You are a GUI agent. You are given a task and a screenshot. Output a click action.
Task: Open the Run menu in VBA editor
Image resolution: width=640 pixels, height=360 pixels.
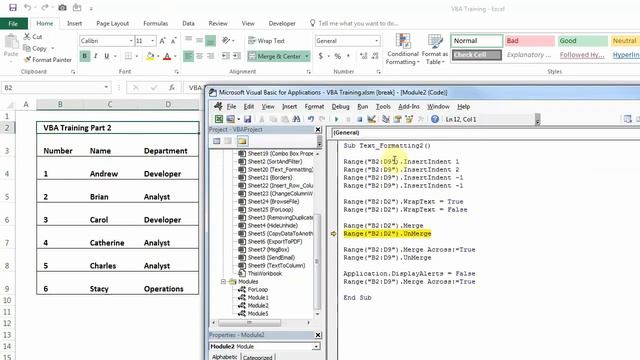point(362,107)
